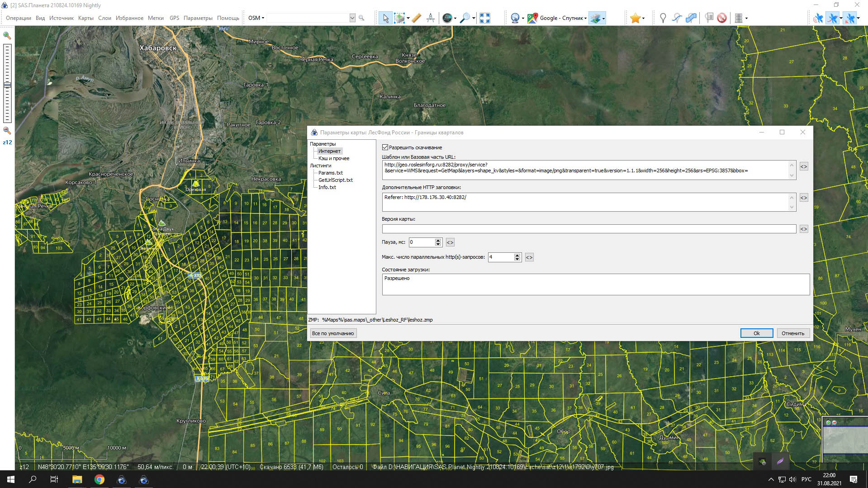This screenshot has width=868, height=488.
Task: Click the add polygon tool icon
Action: (x=691, y=18)
